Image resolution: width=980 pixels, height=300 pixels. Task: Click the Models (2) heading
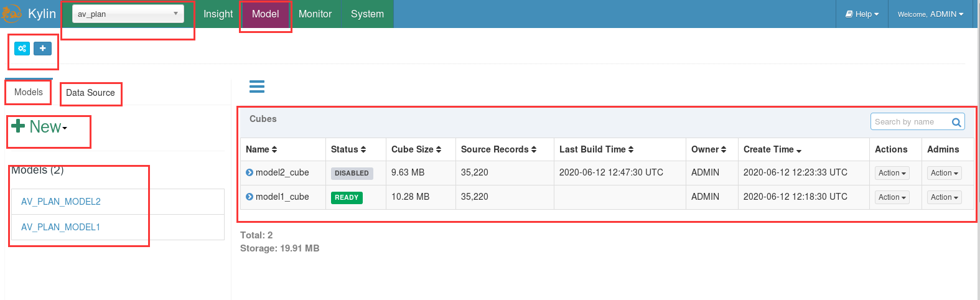37,170
